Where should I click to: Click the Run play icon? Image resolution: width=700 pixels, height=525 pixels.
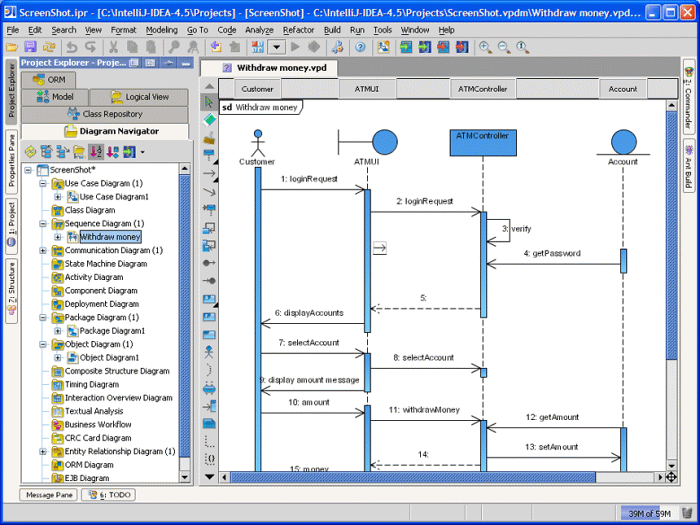click(x=295, y=47)
